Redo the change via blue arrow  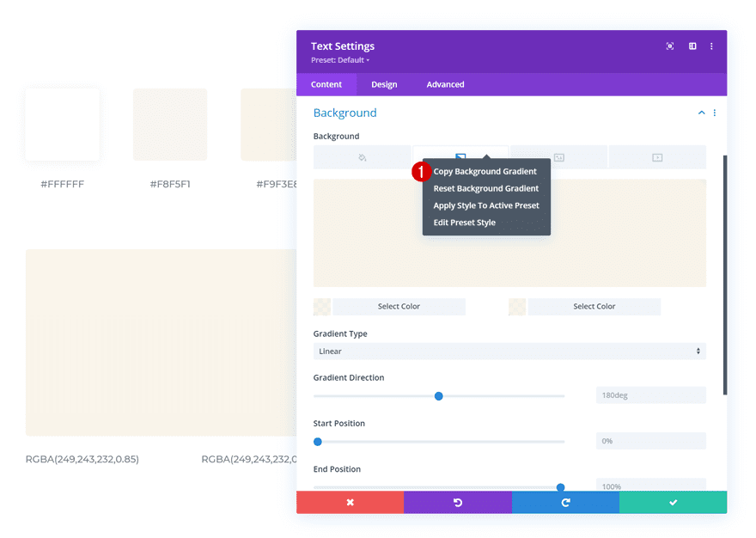pyautogui.click(x=564, y=502)
